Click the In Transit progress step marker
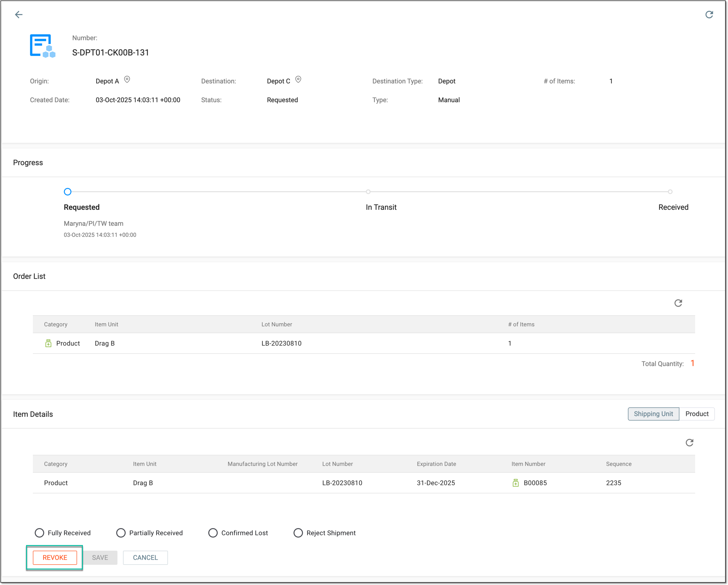 (368, 192)
